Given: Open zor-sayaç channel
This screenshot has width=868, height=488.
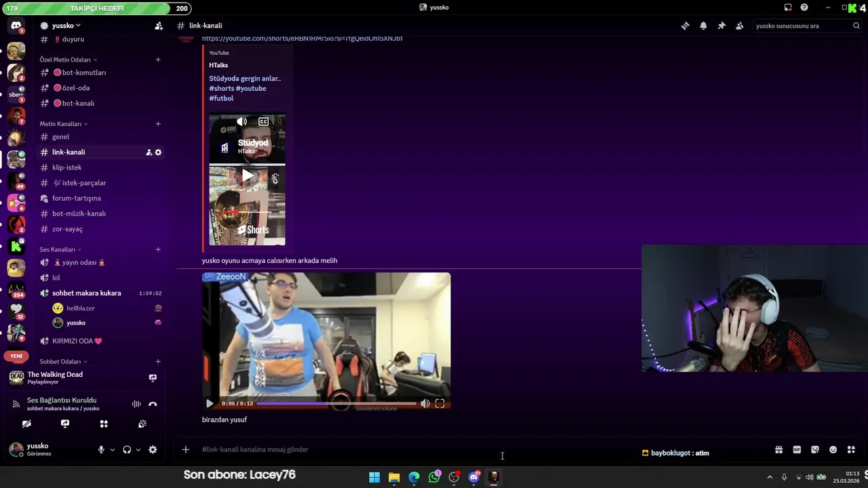Looking at the screenshot, I should [x=100, y=229].
